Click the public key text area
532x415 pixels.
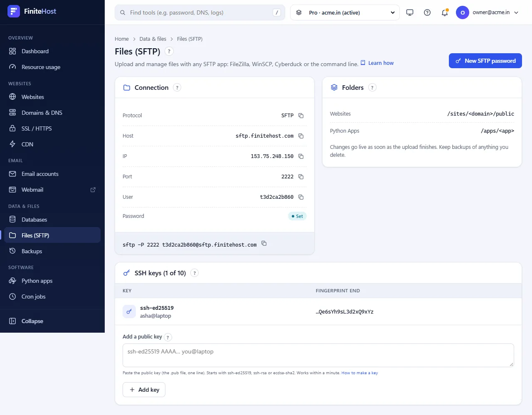click(318, 355)
